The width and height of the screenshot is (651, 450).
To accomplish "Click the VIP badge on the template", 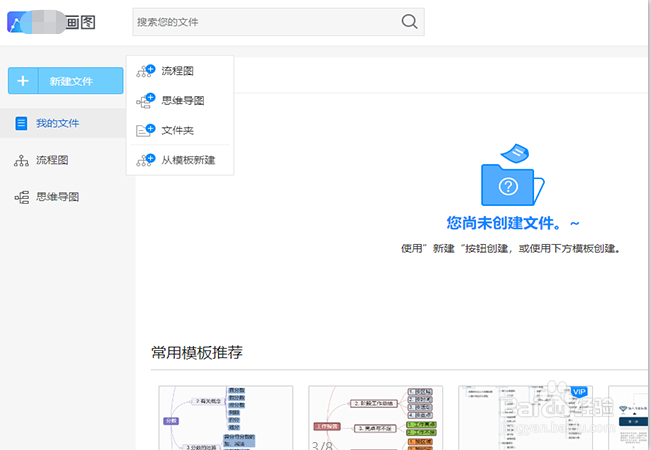I will 579,392.
